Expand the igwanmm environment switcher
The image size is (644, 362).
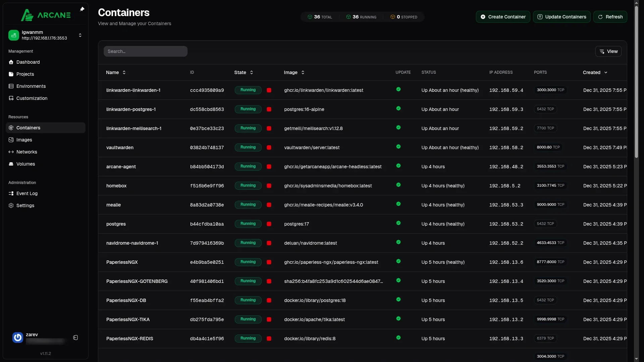click(80, 35)
